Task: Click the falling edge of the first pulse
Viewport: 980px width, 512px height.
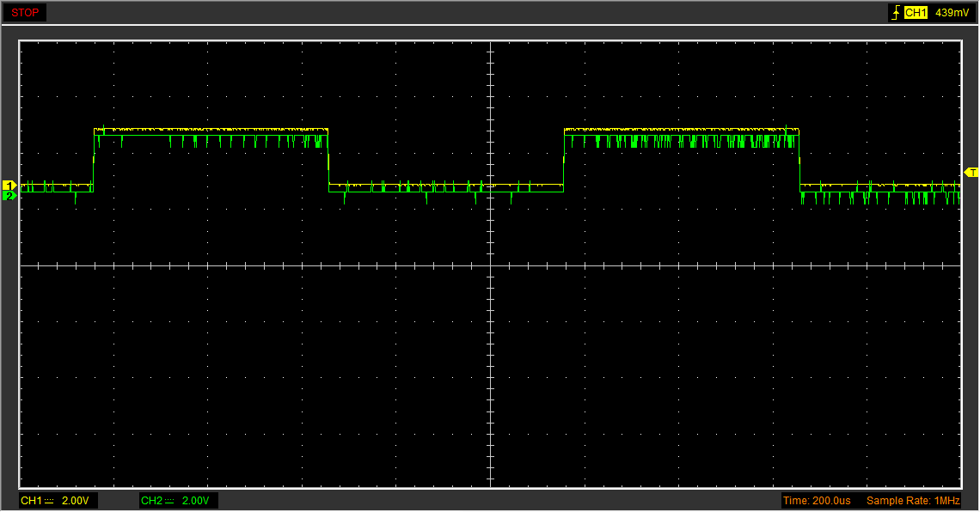Action: pyautogui.click(x=329, y=159)
